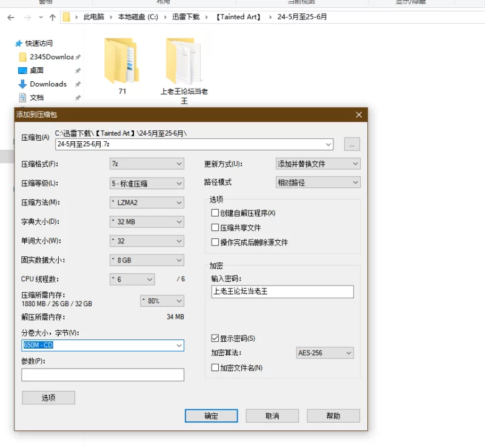Screen dimensions: 485x448
Task: Close the 添加到压缩包 dialog
Action: tap(359, 115)
